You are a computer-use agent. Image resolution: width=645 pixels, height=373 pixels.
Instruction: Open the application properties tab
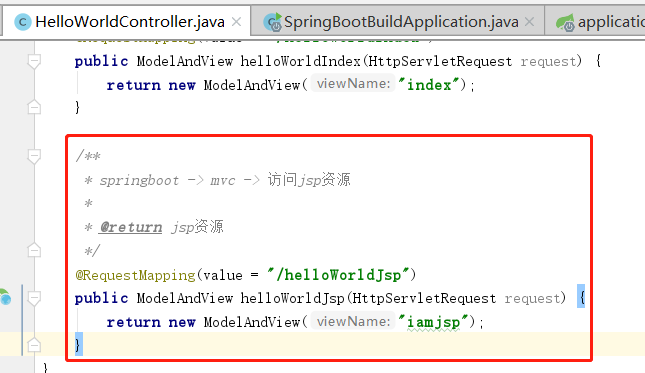click(595, 21)
